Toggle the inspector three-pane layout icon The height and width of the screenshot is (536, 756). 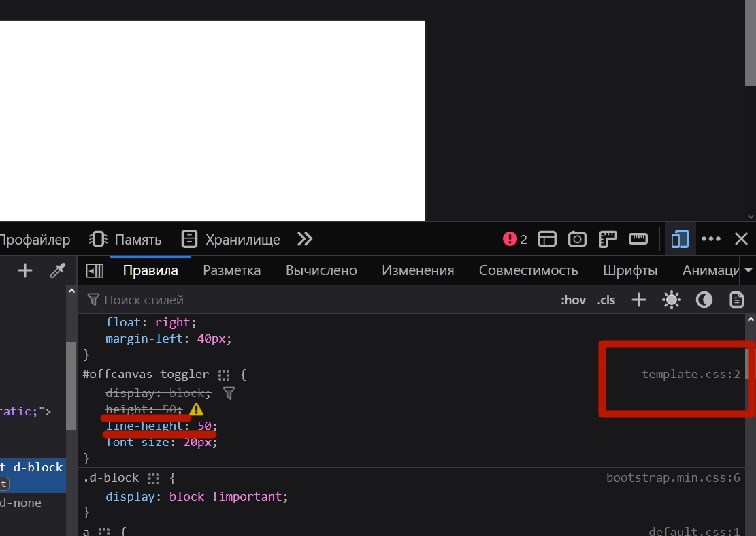(x=95, y=271)
